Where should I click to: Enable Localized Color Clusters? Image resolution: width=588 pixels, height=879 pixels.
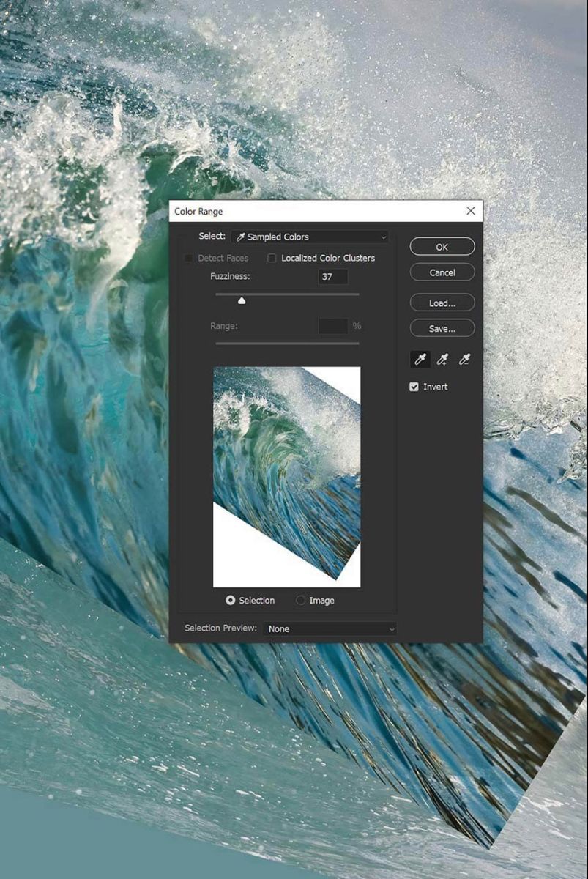point(272,258)
